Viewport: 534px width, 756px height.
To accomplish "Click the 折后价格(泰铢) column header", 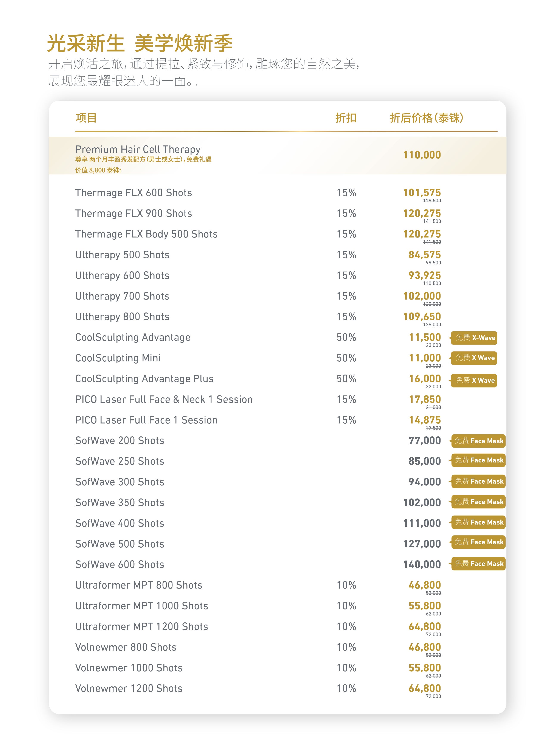I will pyautogui.click(x=426, y=118).
